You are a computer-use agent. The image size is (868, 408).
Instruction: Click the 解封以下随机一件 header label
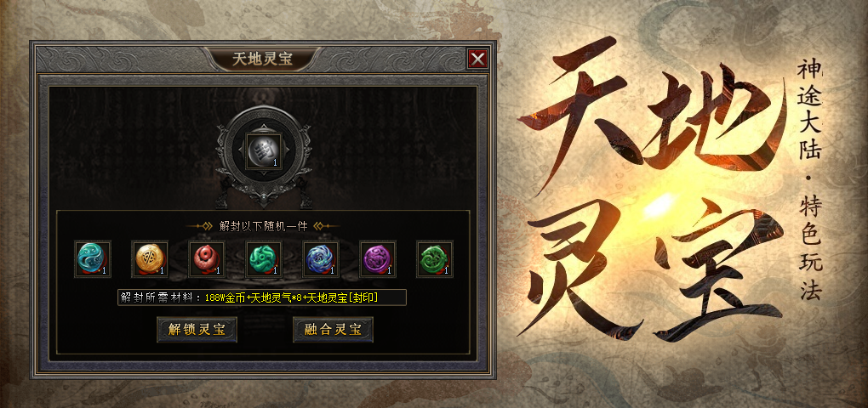[262, 226]
